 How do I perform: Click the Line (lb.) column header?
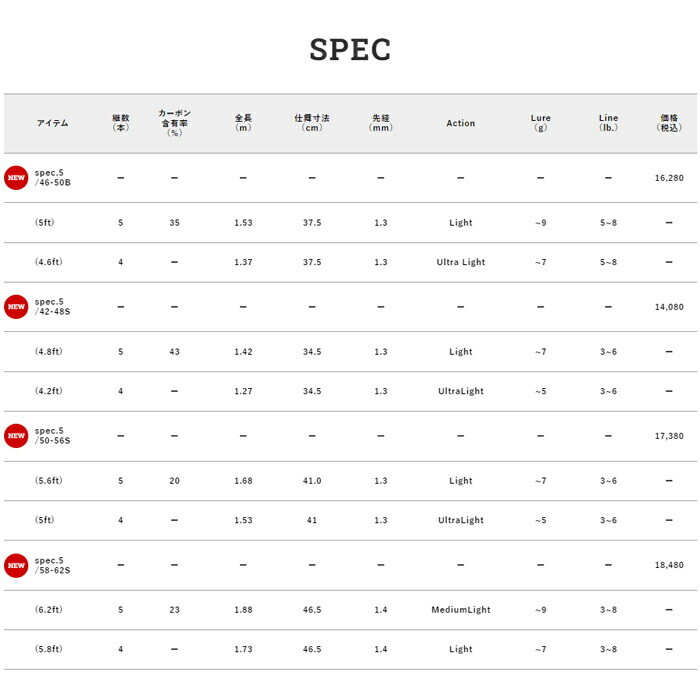click(x=608, y=123)
